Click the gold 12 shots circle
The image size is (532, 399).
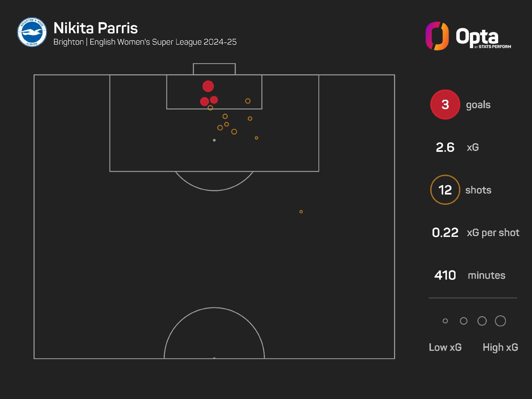[x=445, y=190]
